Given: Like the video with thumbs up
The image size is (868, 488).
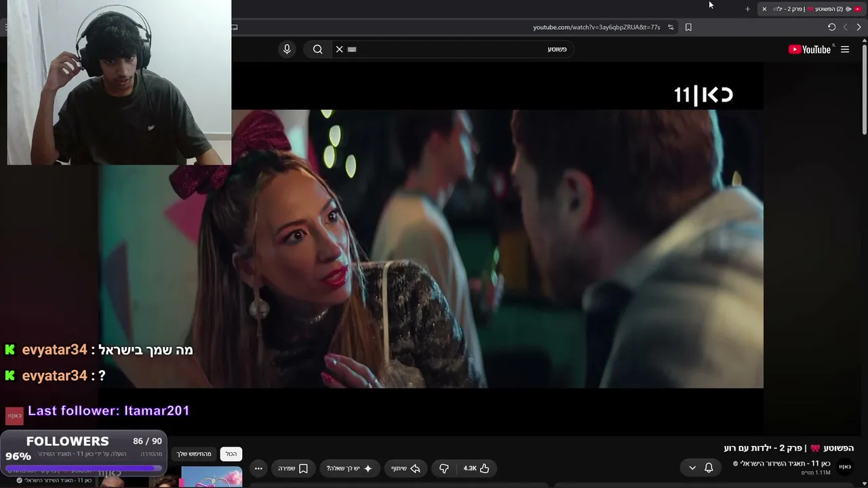Looking at the screenshot, I should point(477,468).
